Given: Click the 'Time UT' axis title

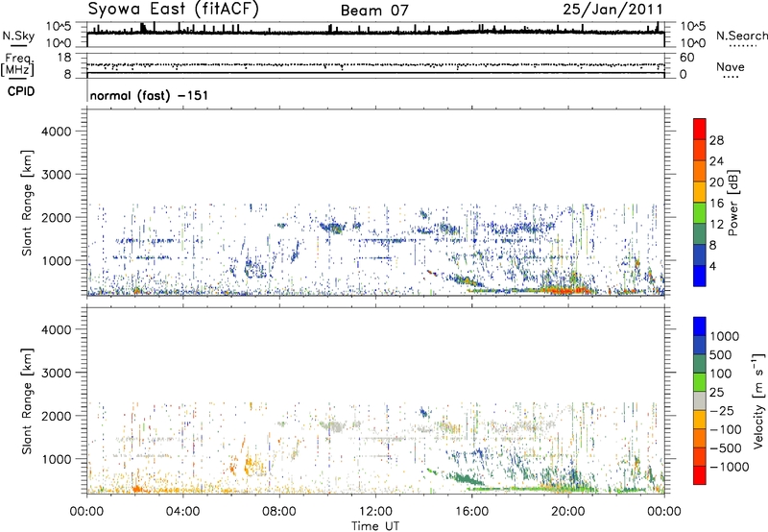Looking at the screenshot, I should [375, 526].
